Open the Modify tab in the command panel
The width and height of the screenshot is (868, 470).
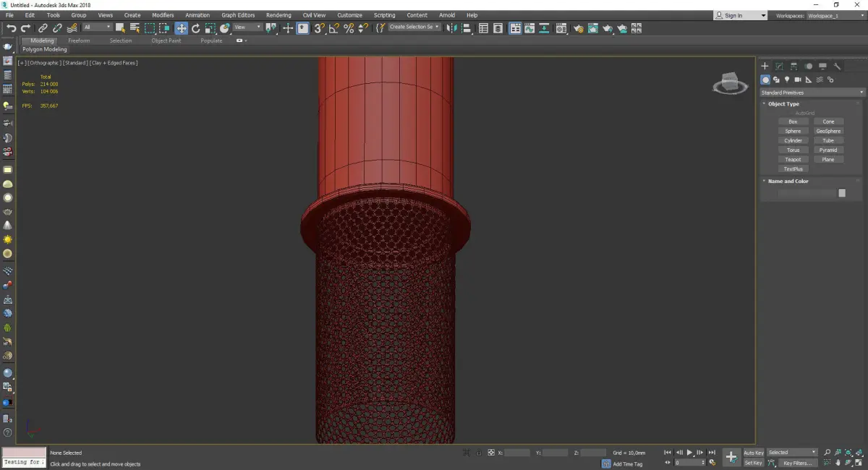pos(779,67)
